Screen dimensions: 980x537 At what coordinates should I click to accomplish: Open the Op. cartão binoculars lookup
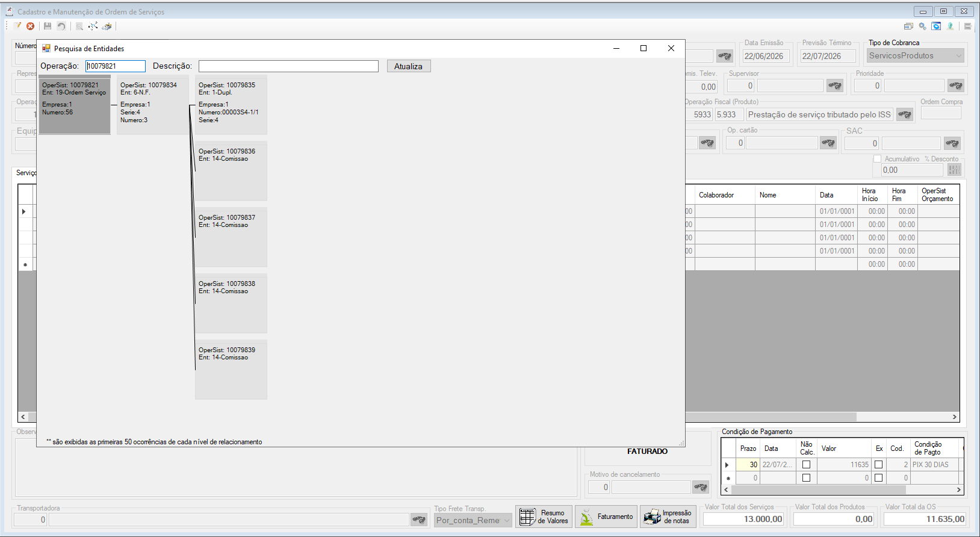tap(828, 143)
